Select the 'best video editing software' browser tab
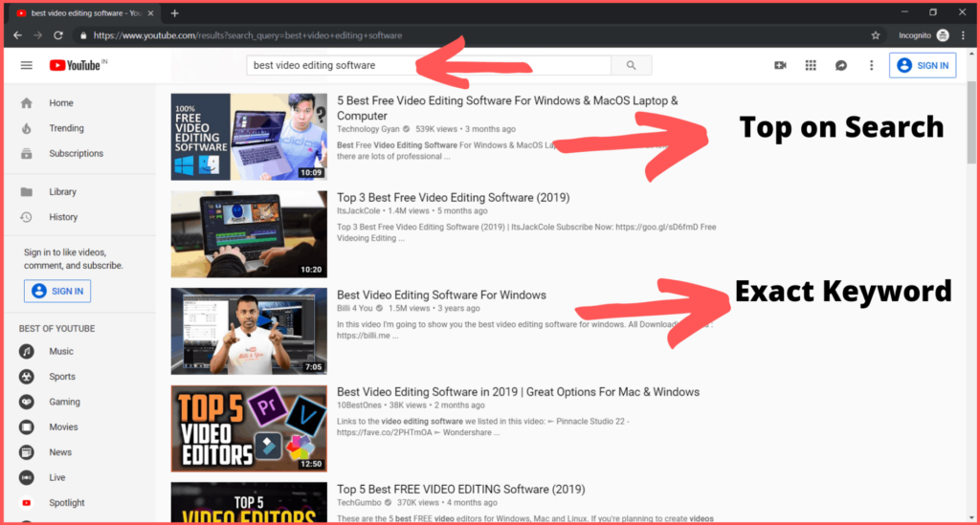980x525 pixels. (85, 13)
